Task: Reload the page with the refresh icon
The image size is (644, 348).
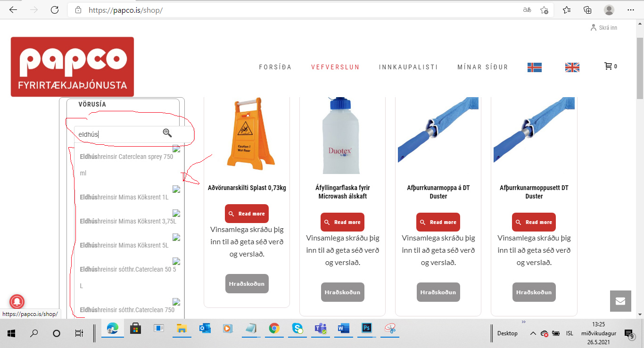Action: tap(55, 10)
